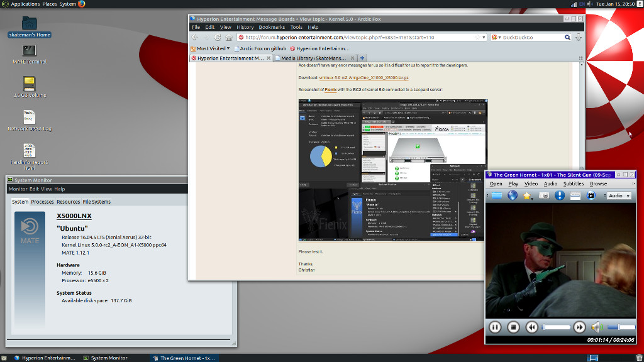Open search engine selector dropdown
Screen dimensions: 644x362
496,37
